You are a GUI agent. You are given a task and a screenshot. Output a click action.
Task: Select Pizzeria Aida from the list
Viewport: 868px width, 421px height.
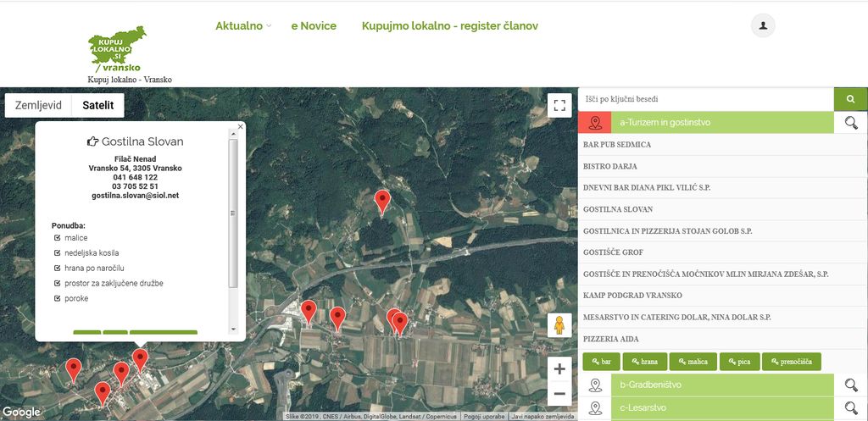pos(611,339)
